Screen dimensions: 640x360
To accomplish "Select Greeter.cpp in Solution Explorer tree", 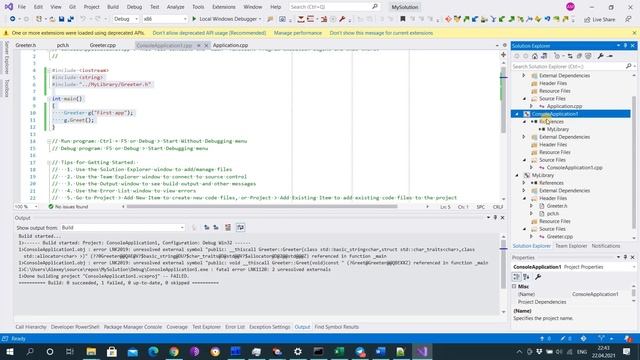I will pyautogui.click(x=560, y=236).
